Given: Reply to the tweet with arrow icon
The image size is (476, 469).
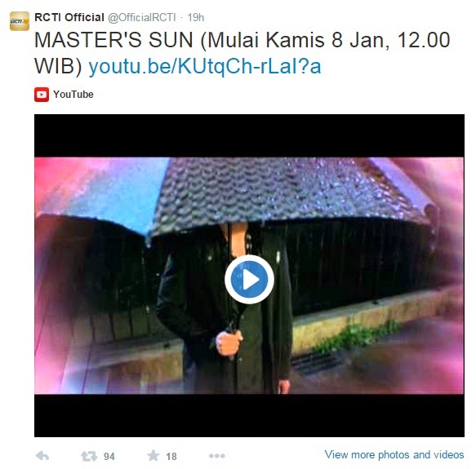Looking at the screenshot, I should click(x=42, y=456).
